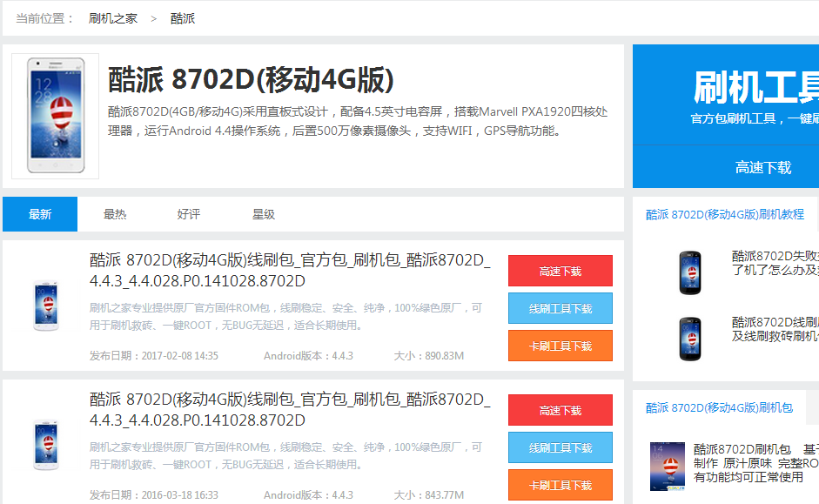Click the 大小：890.83M text
Screen dimensions: 819x504
[x=428, y=356]
